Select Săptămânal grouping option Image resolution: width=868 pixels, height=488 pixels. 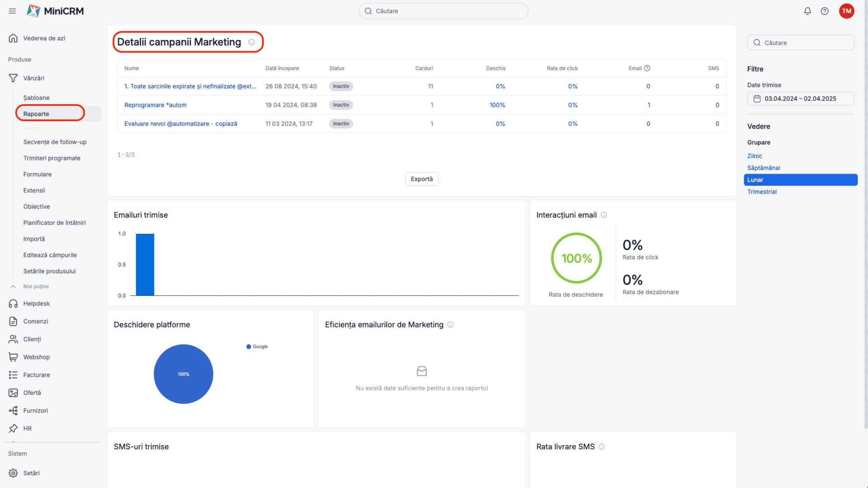point(764,168)
